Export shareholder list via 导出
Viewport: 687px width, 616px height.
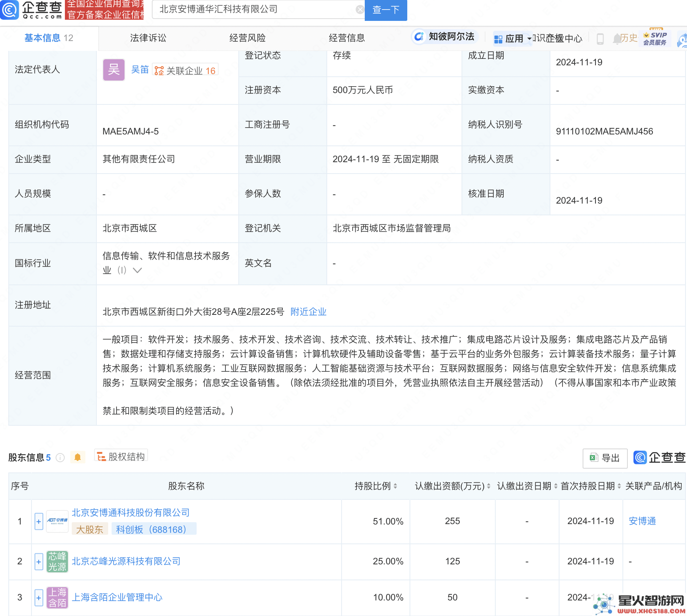[605, 458]
